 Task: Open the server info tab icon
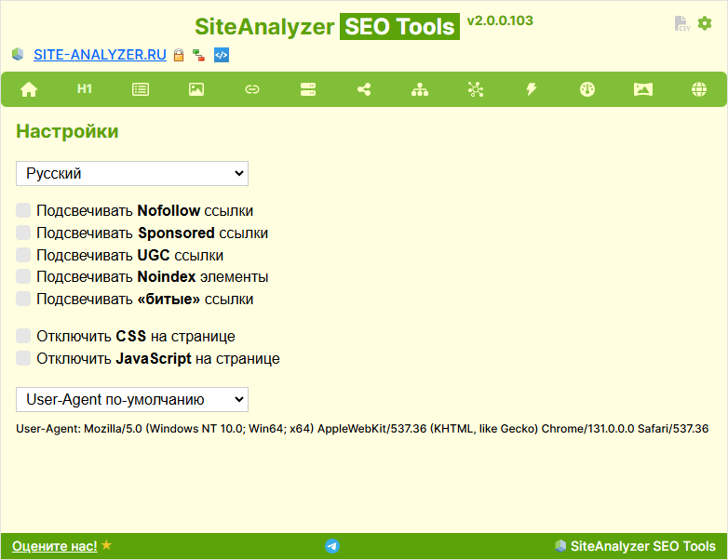click(308, 89)
